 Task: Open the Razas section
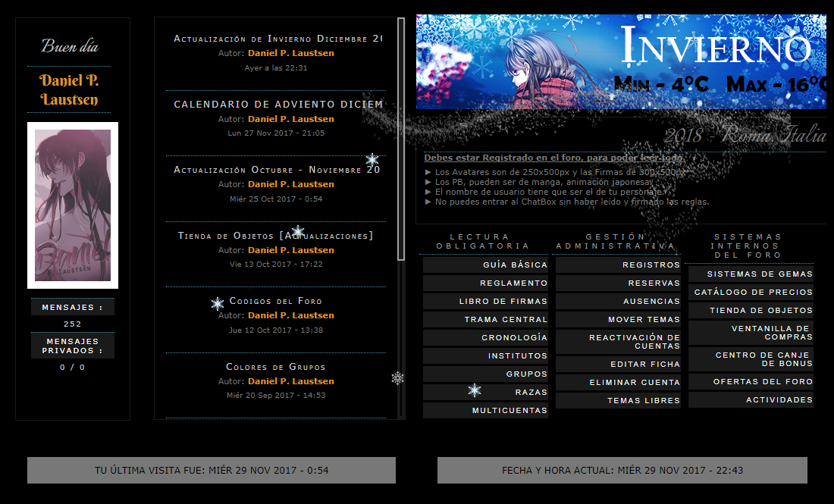point(485,392)
